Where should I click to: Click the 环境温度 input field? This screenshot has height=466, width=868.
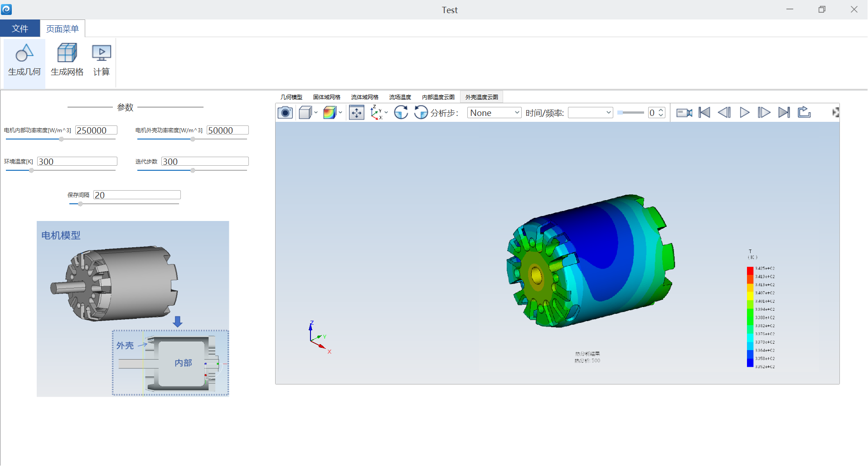pyautogui.click(x=77, y=161)
